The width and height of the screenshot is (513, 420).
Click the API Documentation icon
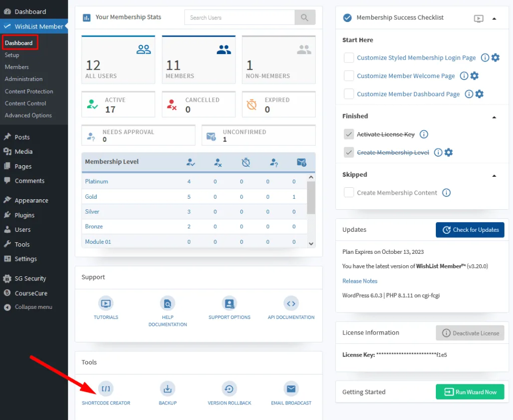pos(291,304)
